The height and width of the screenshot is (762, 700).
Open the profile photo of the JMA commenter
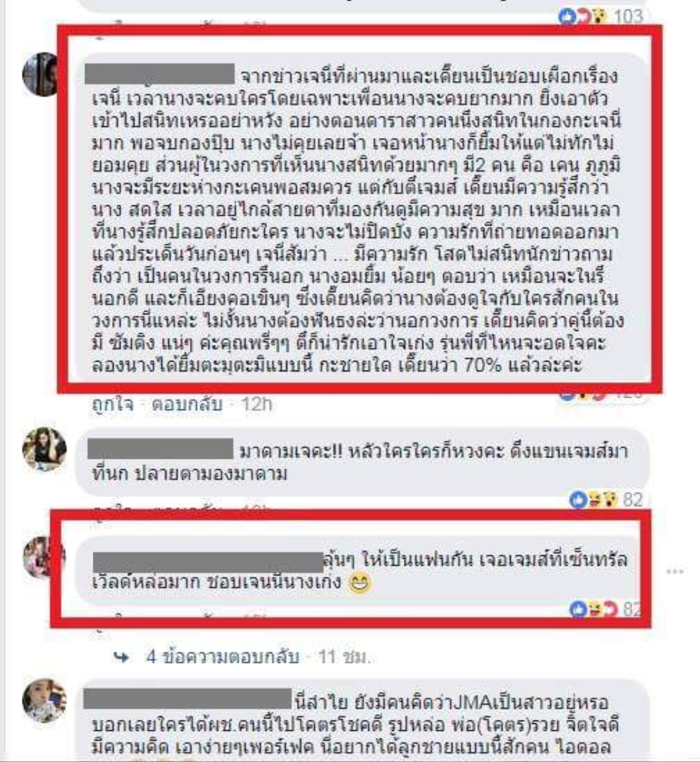tap(44, 700)
